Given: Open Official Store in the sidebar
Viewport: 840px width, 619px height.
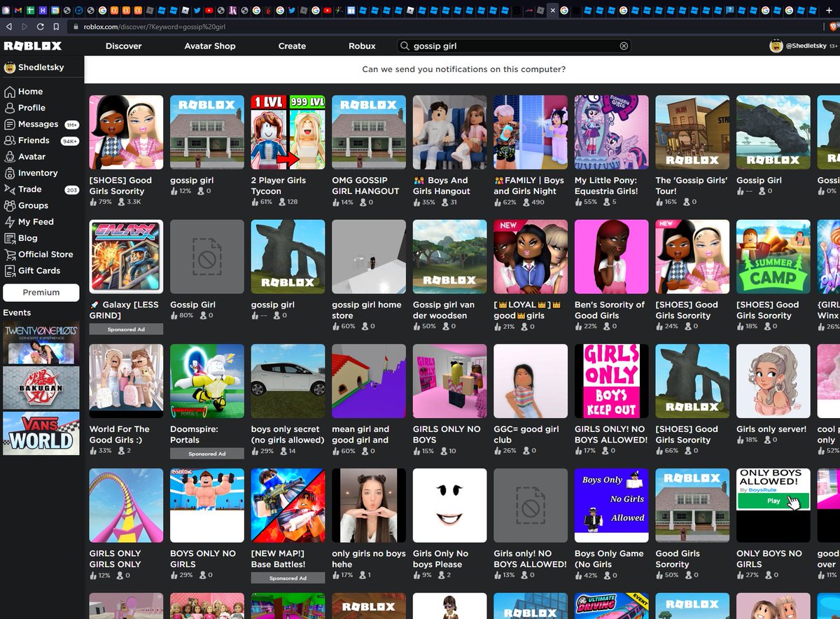Looking at the screenshot, I should 38,254.
